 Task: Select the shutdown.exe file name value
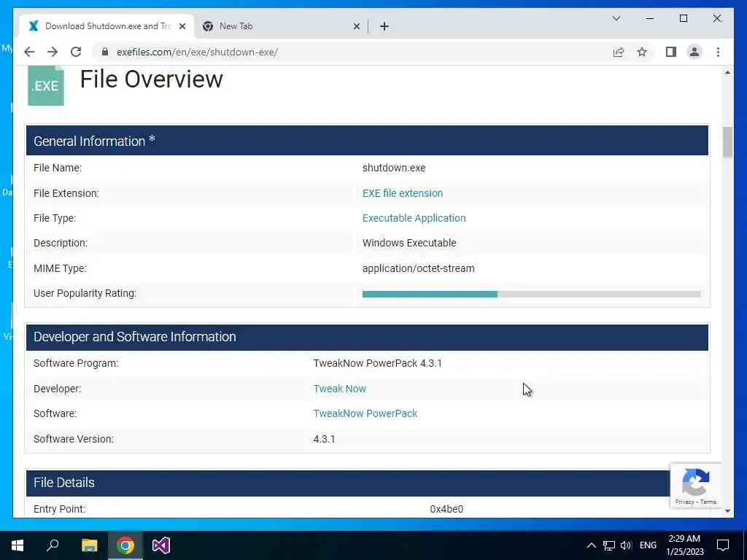[x=394, y=168]
